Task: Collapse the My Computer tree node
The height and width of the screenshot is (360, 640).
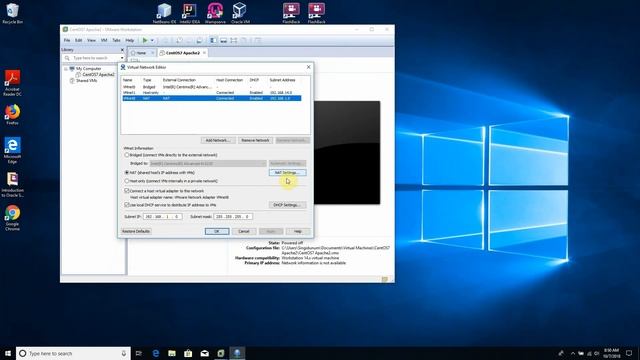Action: (66, 69)
